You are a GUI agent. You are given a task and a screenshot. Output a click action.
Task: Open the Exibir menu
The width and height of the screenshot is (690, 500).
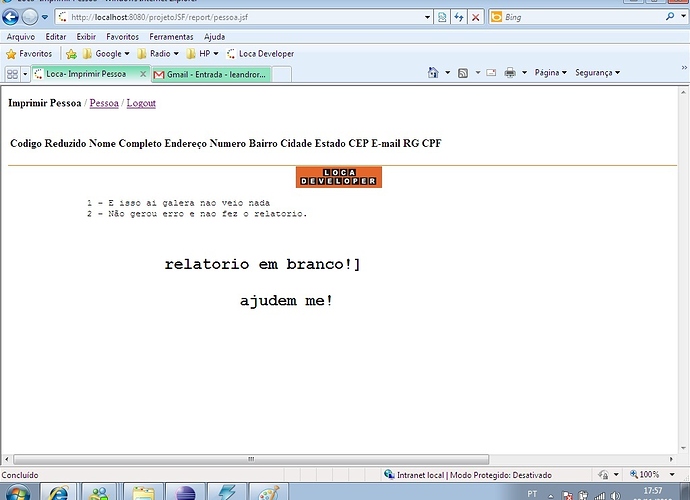[86, 37]
